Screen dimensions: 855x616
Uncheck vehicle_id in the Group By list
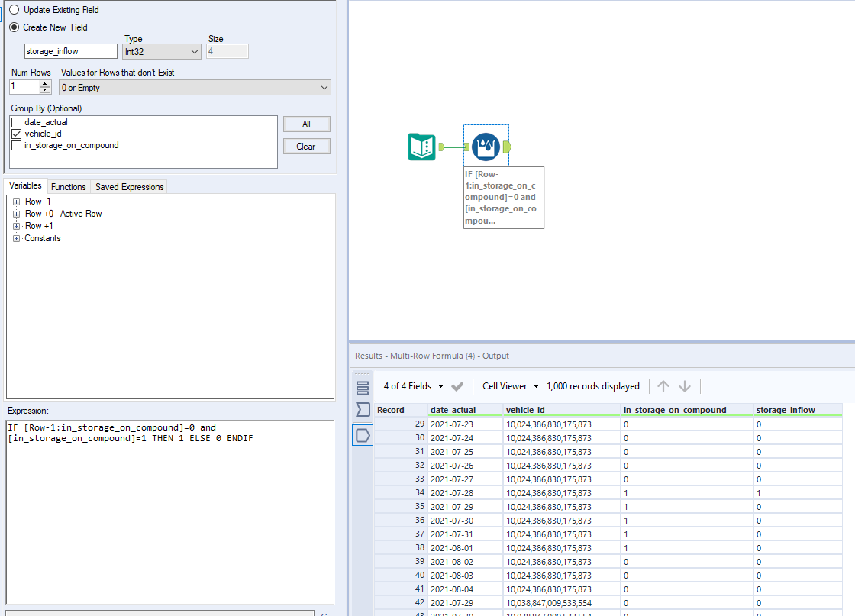(x=16, y=133)
